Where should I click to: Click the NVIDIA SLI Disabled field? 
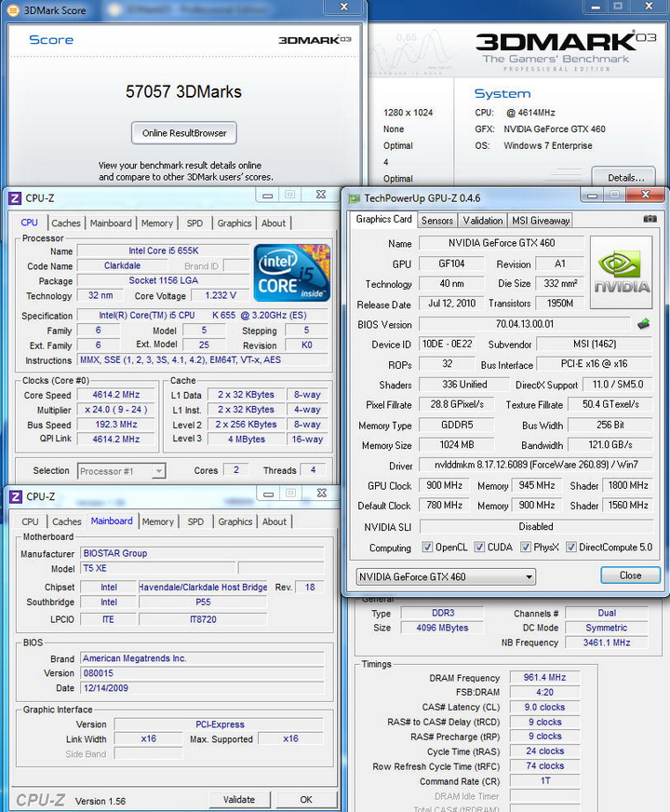point(536,527)
